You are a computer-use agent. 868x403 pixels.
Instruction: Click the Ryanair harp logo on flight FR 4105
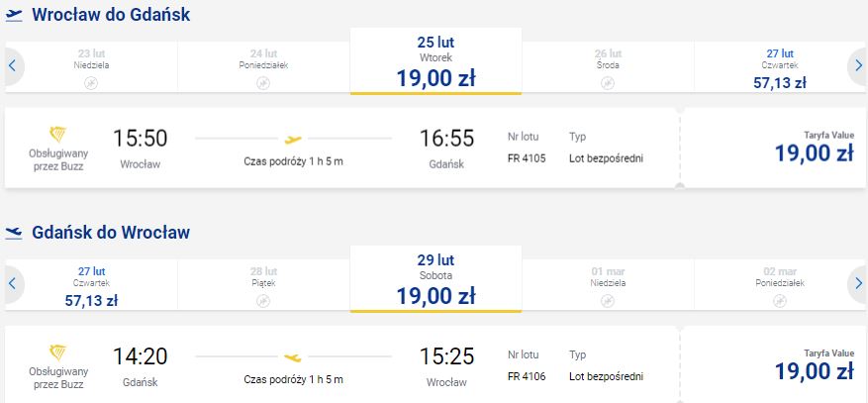(x=57, y=135)
